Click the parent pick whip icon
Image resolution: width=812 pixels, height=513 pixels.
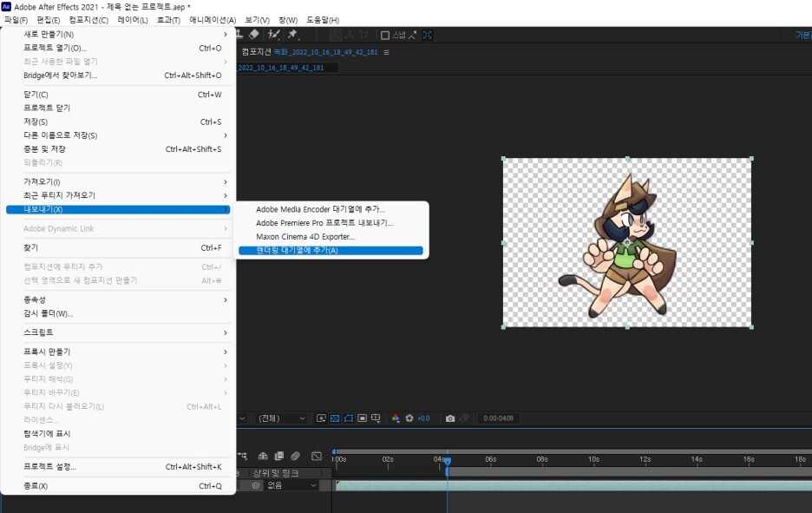coord(256,485)
